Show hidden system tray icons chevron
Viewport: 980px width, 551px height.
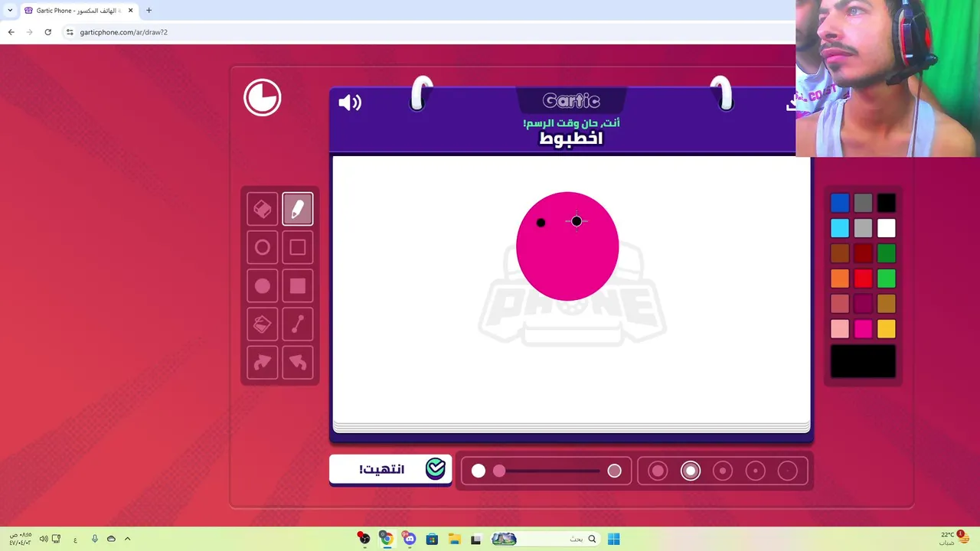(128, 539)
